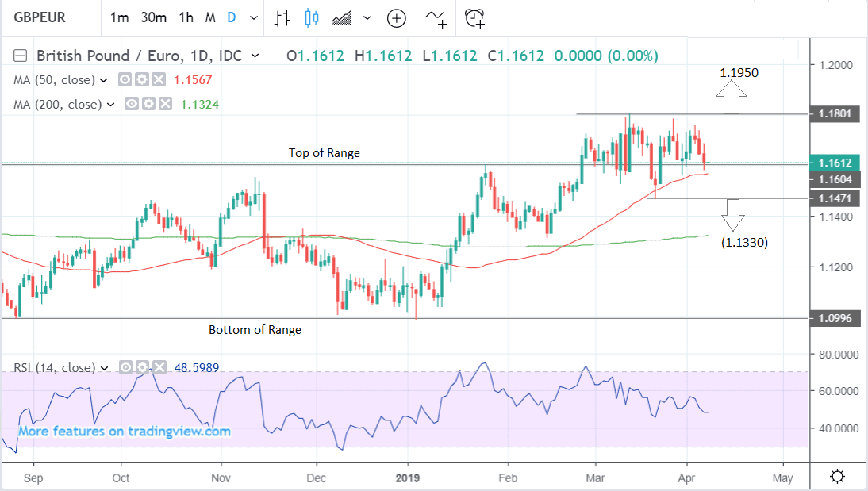This screenshot has width=868, height=491.
Task: Click the Create Alert clock icon
Action: coord(474,18)
